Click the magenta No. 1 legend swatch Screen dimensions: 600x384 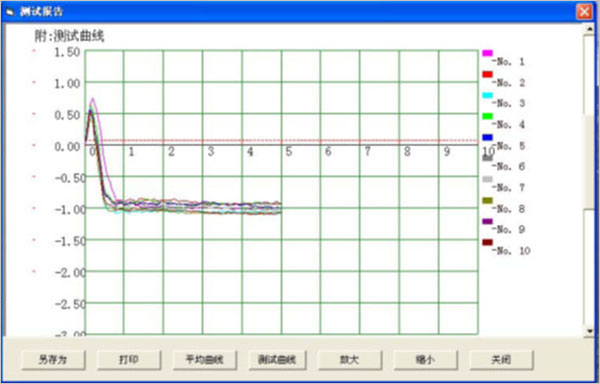click(x=488, y=53)
